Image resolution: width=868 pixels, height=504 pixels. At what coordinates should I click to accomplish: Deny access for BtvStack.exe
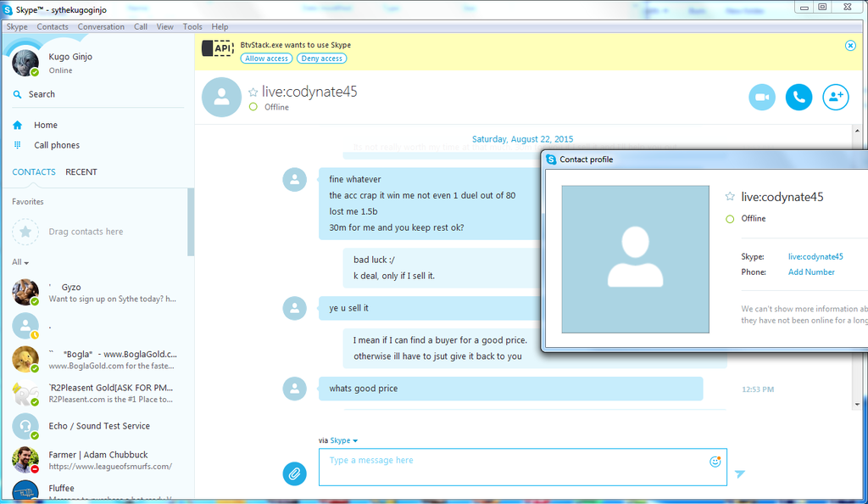(x=321, y=59)
